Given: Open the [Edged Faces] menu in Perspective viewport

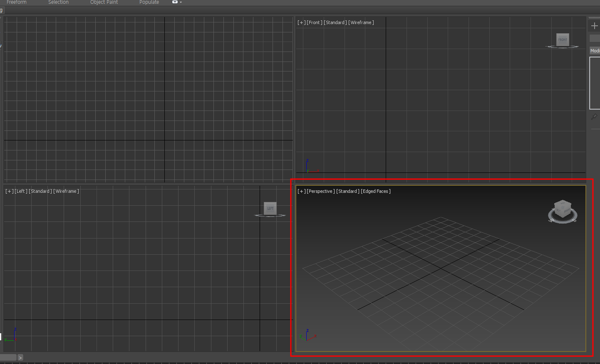Looking at the screenshot, I should (x=376, y=191).
